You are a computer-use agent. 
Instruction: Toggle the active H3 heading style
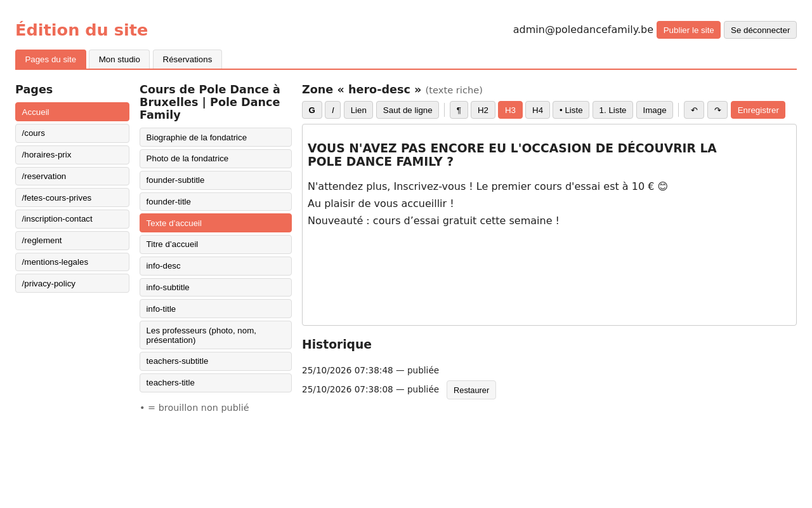tap(510, 110)
